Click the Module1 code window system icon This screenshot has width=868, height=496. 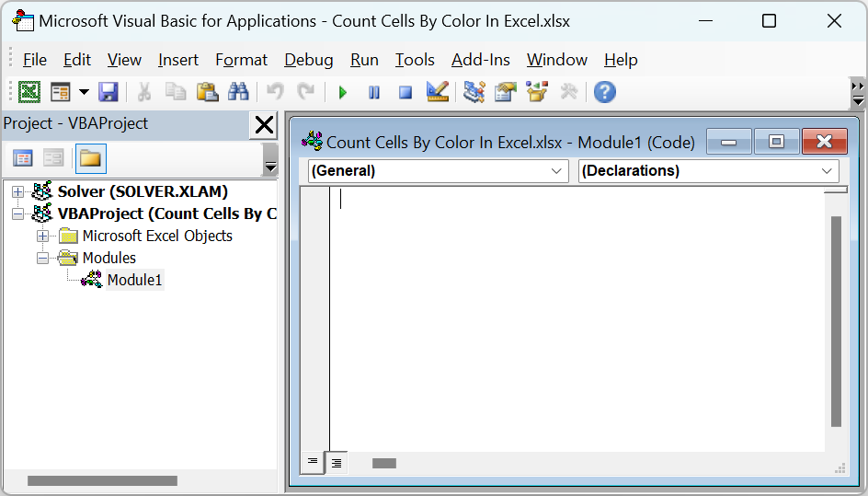pyautogui.click(x=313, y=142)
